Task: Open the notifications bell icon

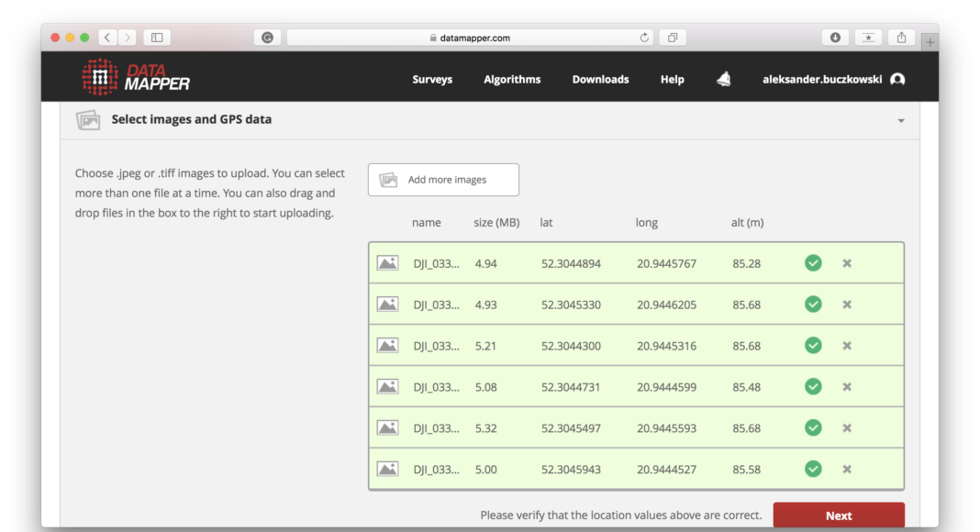Action: tap(724, 80)
